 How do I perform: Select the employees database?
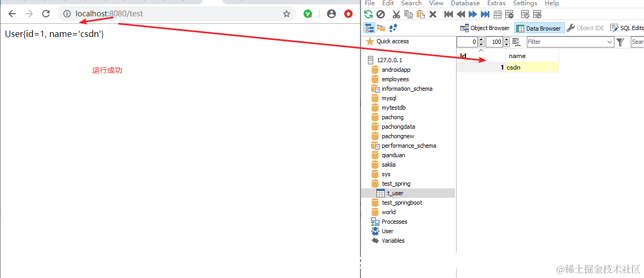coord(395,79)
